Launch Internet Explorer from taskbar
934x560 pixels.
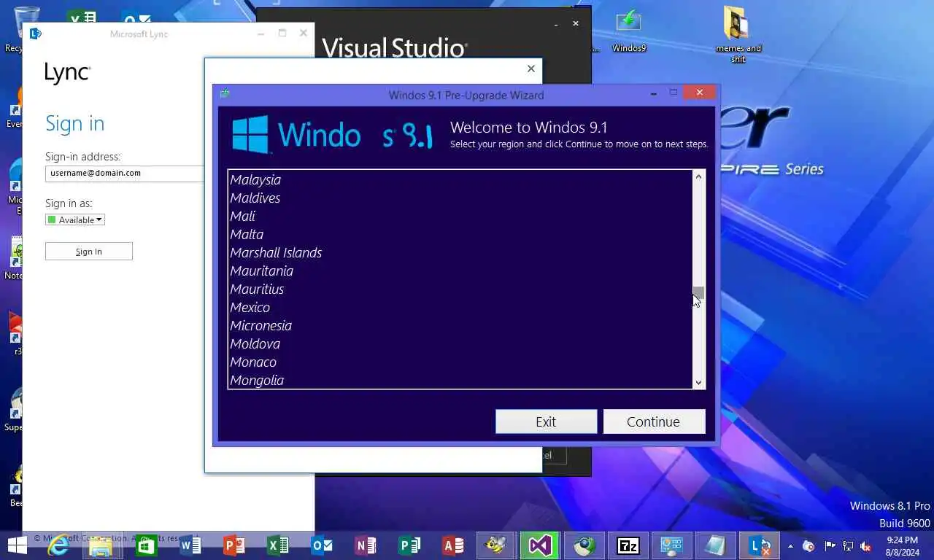pos(58,545)
